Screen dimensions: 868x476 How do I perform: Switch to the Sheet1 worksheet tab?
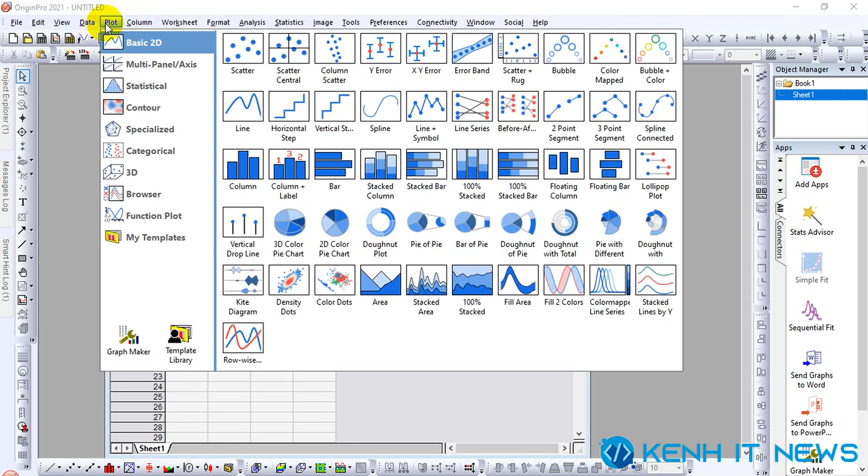[152, 448]
